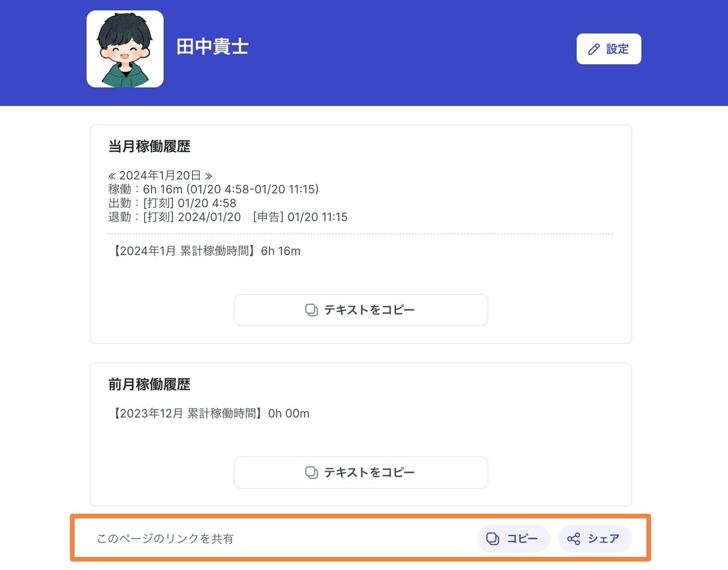Click the シェア share button
The height and width of the screenshot is (570, 728).
click(x=595, y=538)
